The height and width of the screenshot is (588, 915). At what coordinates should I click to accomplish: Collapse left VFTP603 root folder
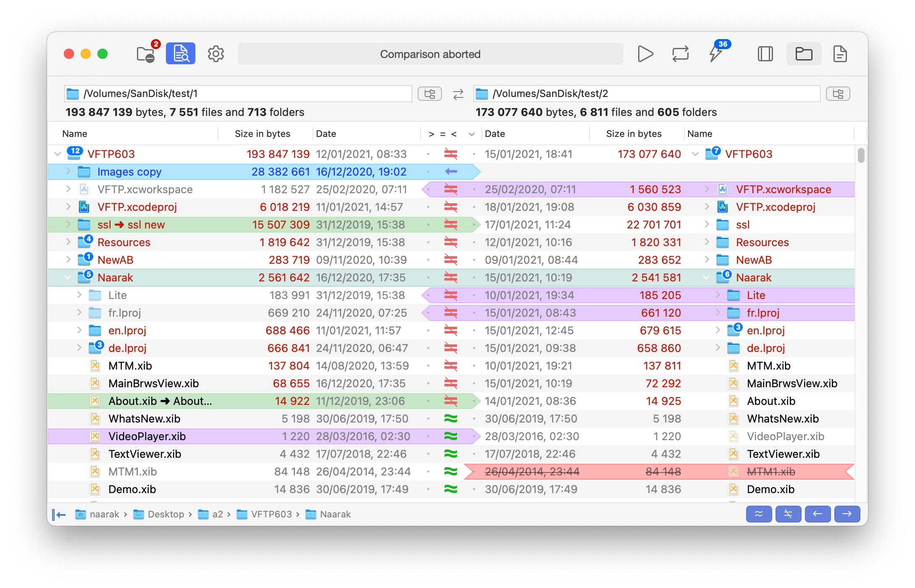tap(58, 154)
